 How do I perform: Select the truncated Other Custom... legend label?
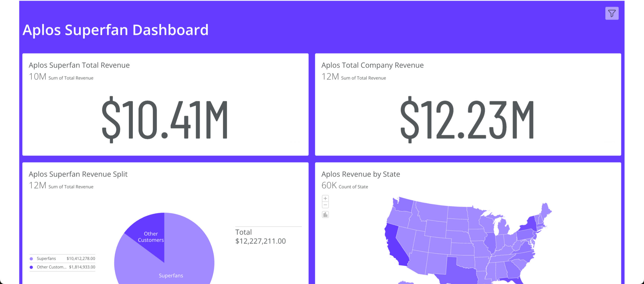(x=52, y=267)
